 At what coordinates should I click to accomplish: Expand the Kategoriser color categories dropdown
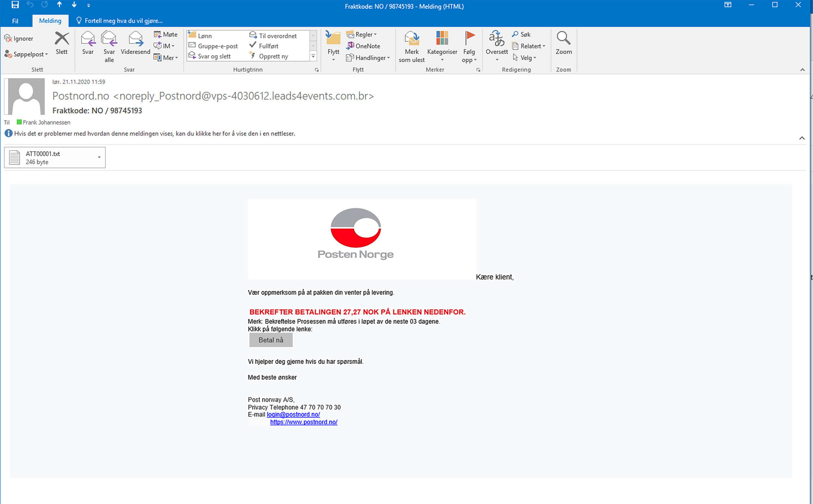click(442, 60)
